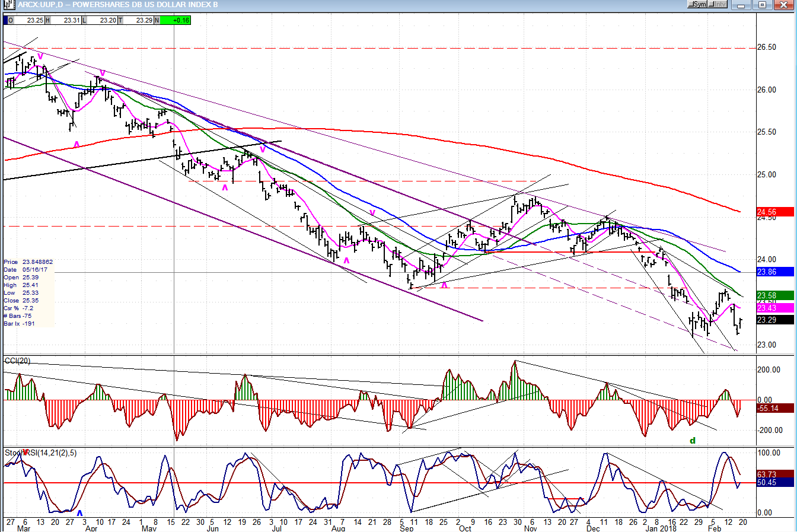Click the red 24.56 moving average price label
The width and height of the screenshot is (797, 532).
point(774,212)
